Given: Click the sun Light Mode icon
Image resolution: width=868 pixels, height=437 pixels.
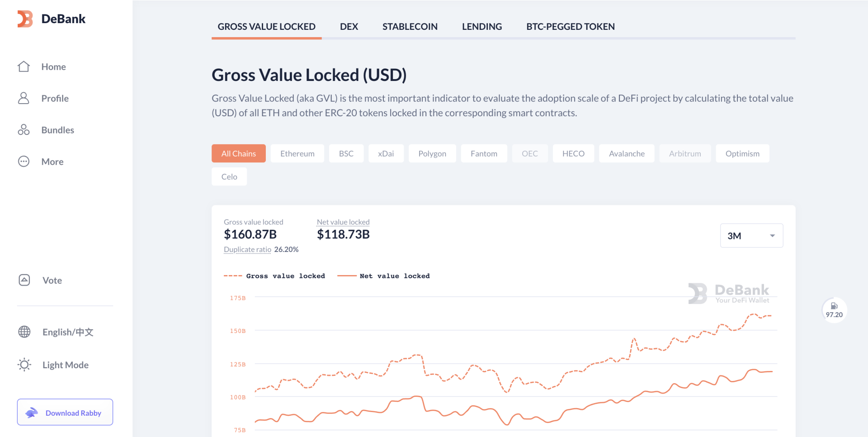Looking at the screenshot, I should (24, 365).
